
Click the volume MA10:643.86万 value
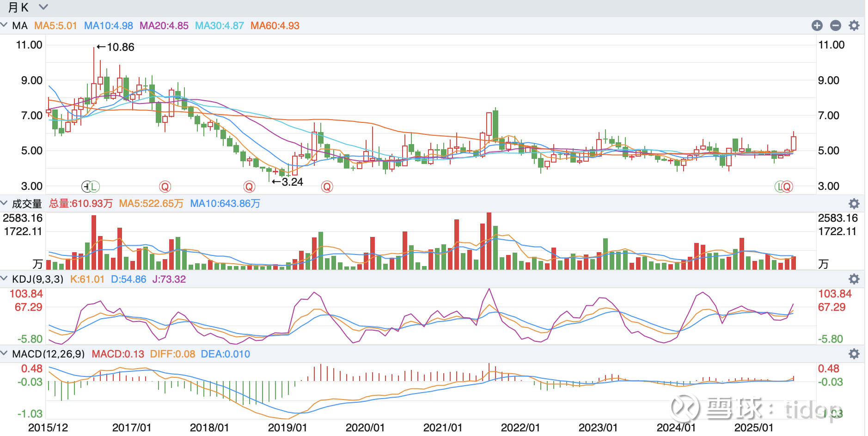tap(225, 204)
